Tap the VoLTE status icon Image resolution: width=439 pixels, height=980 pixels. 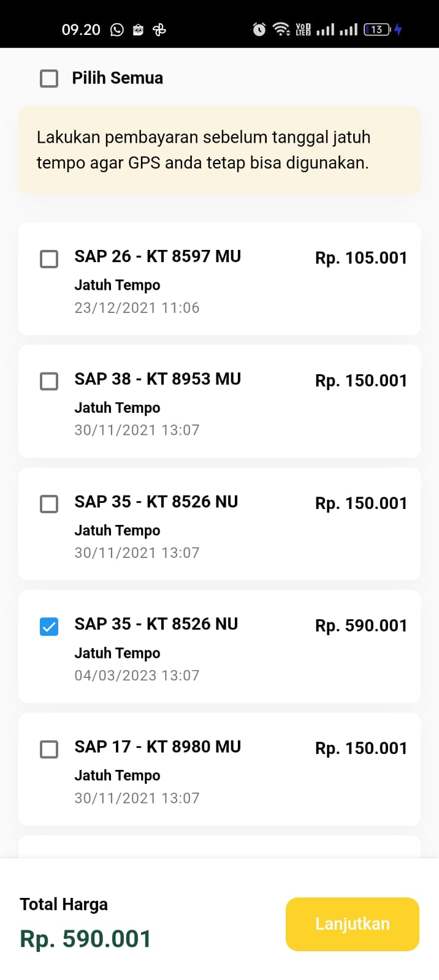[303, 29]
